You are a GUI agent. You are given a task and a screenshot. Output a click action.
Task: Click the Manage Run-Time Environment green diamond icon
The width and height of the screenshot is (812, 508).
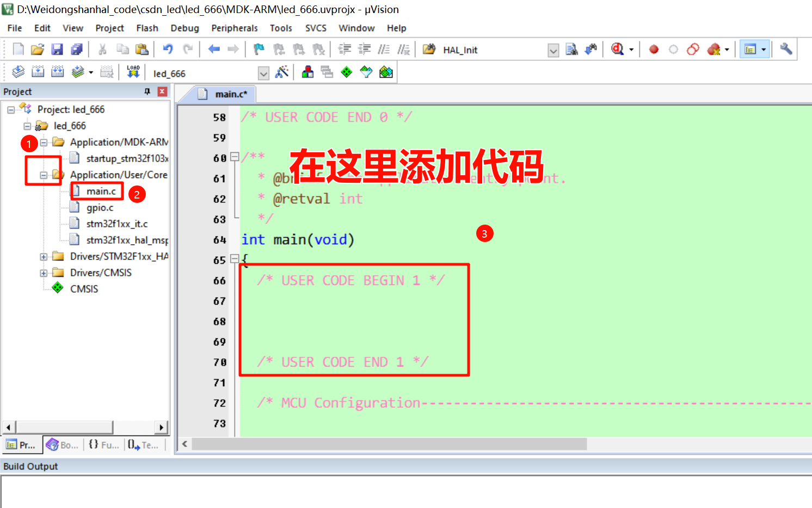pyautogui.click(x=347, y=72)
